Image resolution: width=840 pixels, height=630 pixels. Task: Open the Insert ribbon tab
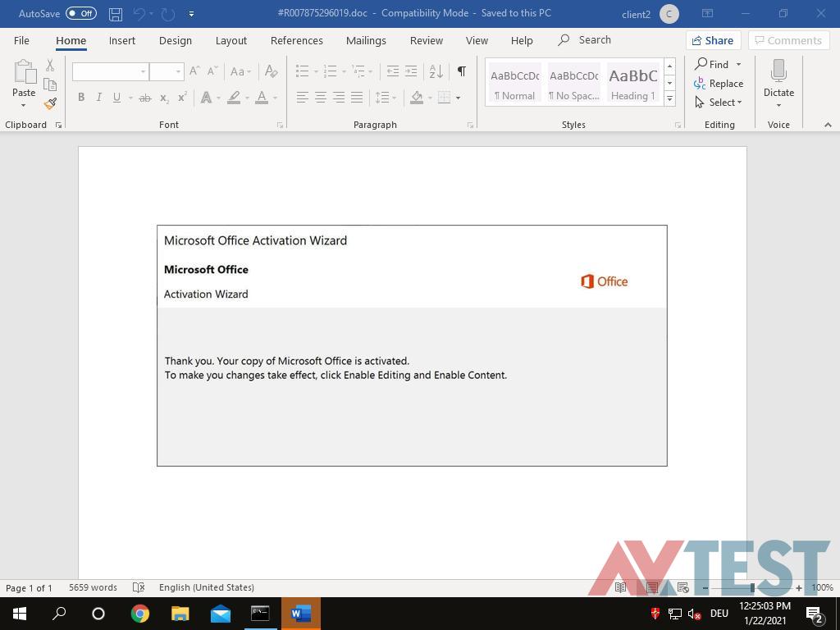(x=122, y=40)
